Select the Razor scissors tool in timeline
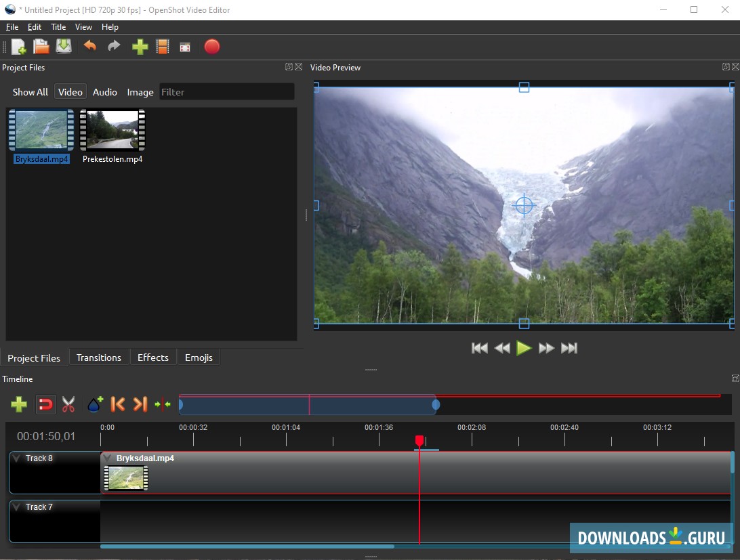Screen dimensions: 740x560 pyautogui.click(x=68, y=405)
